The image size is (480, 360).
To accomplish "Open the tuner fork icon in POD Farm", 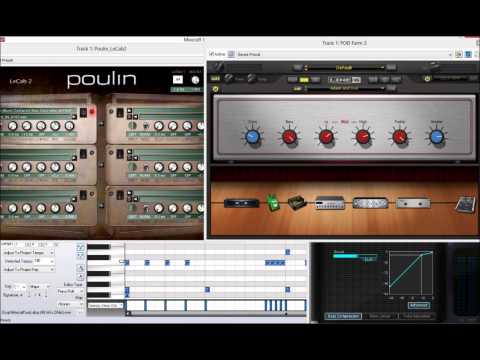I will (218, 67).
